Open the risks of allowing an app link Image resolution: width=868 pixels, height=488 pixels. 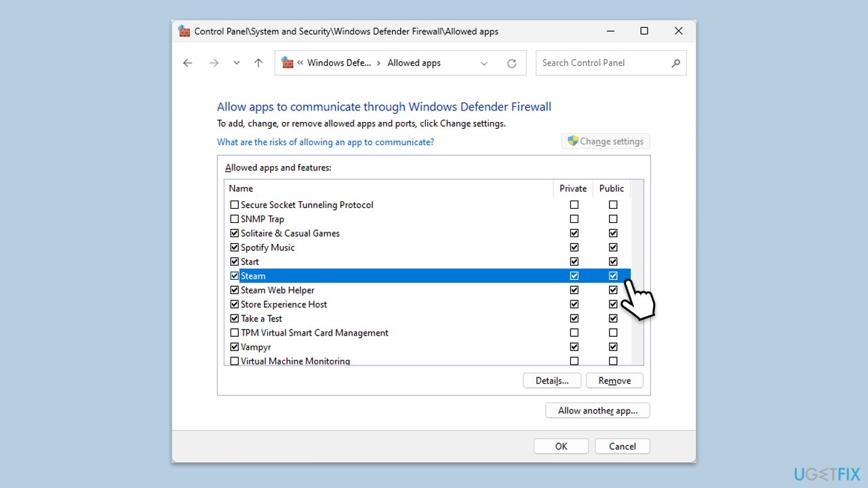(x=325, y=142)
